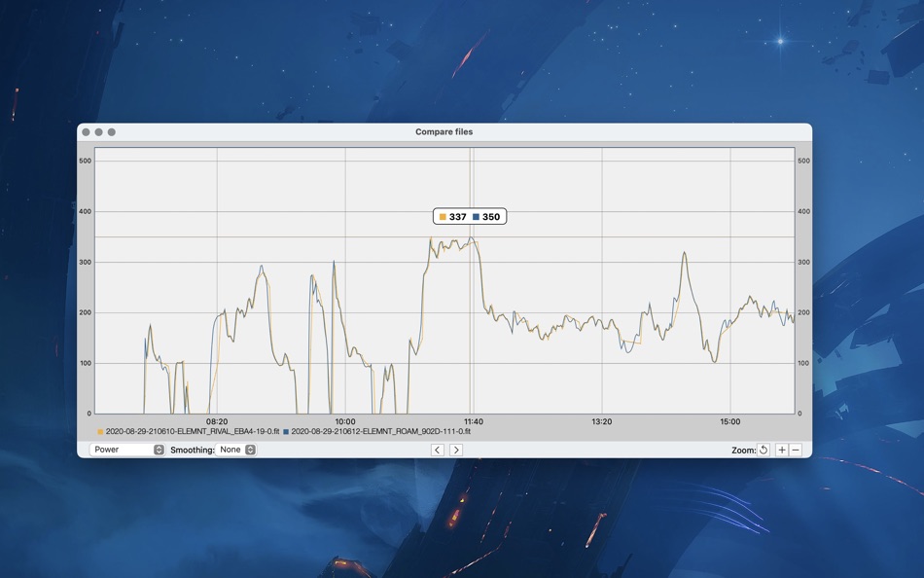Viewport: 924px width, 578px height.
Task: Click the blue ROAM legend color square
Action: [286, 432]
